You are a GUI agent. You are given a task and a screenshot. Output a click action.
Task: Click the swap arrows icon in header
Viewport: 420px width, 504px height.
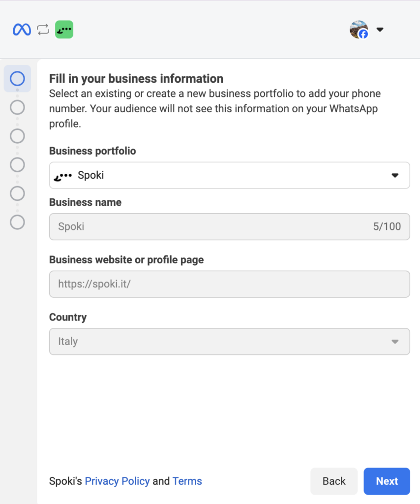click(43, 30)
